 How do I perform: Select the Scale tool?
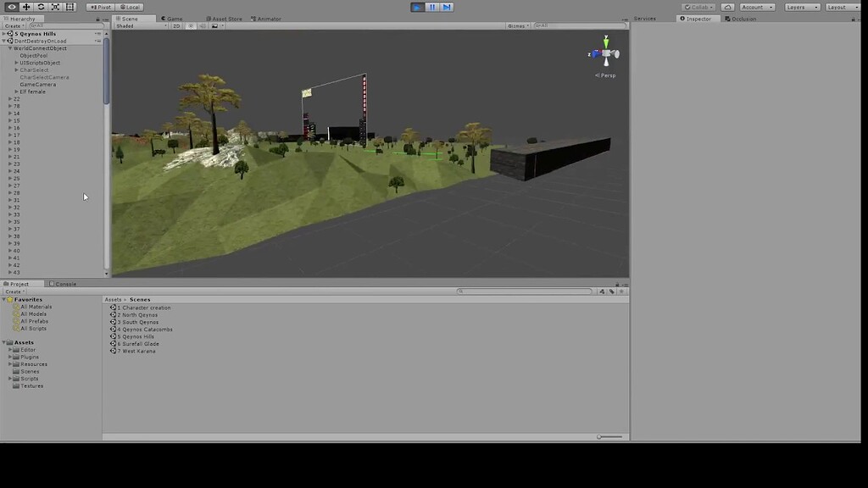[54, 7]
